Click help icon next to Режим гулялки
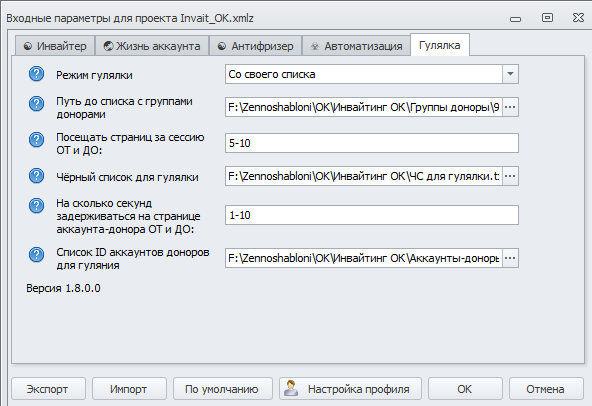The height and width of the screenshot is (406, 592). (36, 74)
